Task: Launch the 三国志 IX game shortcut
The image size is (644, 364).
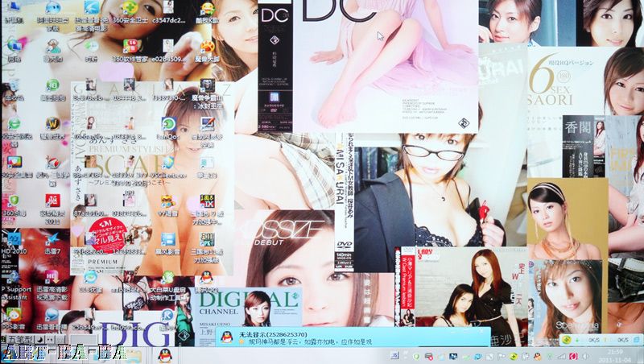Action: pos(208,209)
